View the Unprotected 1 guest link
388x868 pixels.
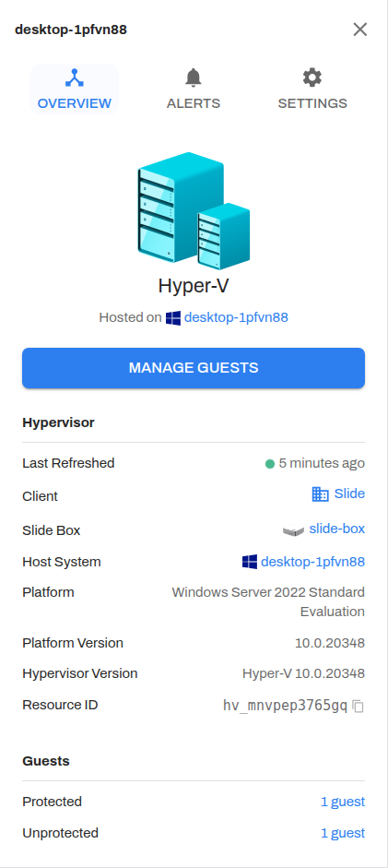point(343,833)
